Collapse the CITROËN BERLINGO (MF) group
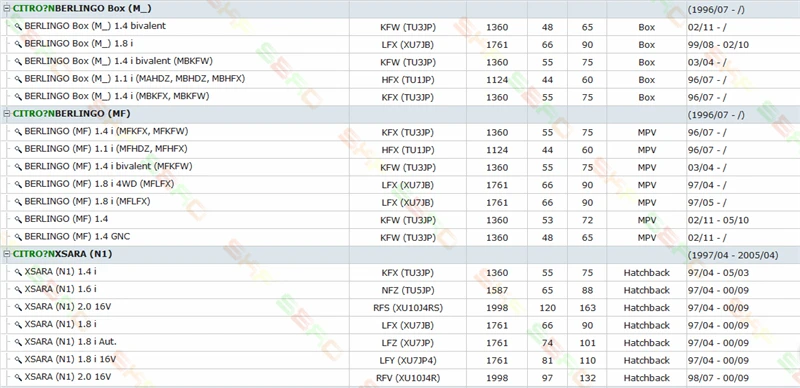This screenshot has height=388, width=800. click(x=7, y=114)
